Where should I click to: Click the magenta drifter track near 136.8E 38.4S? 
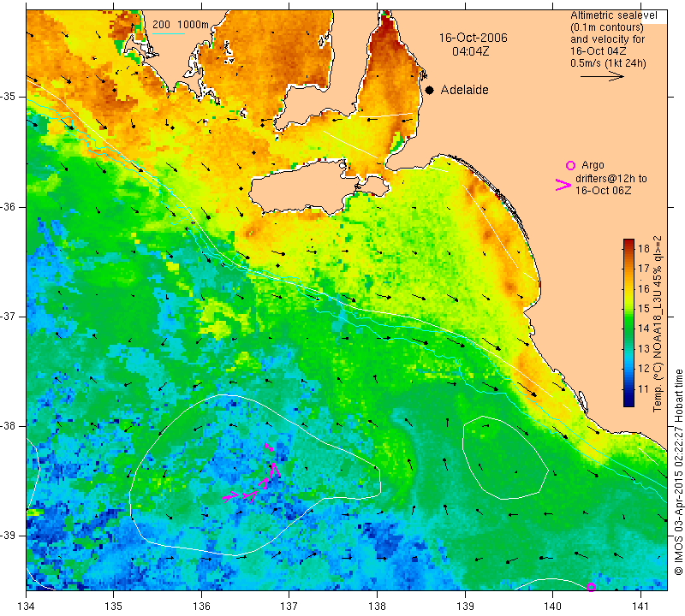point(275,471)
